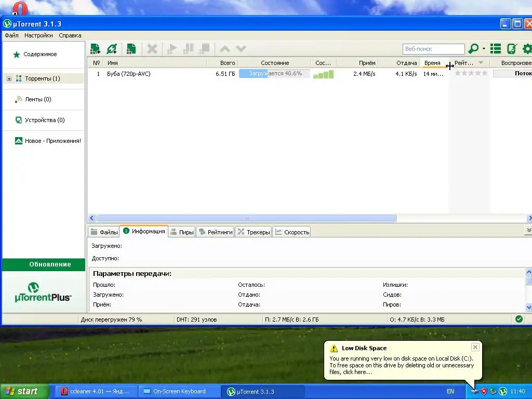Click Диск перегружен 79 % status
Screen dimensions: 532x399
[111, 320]
